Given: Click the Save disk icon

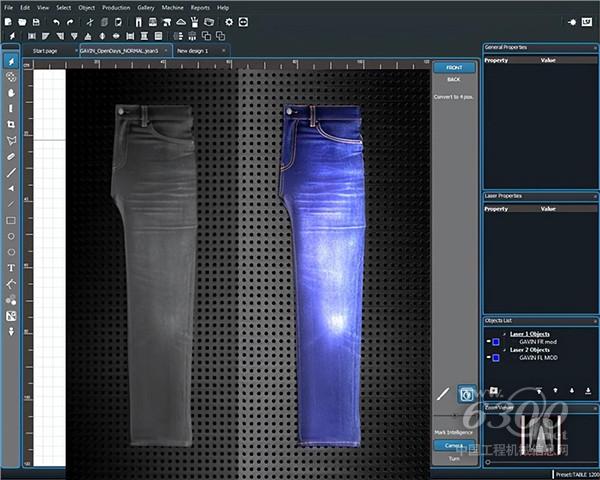Looking at the screenshot, I should tap(36, 21).
